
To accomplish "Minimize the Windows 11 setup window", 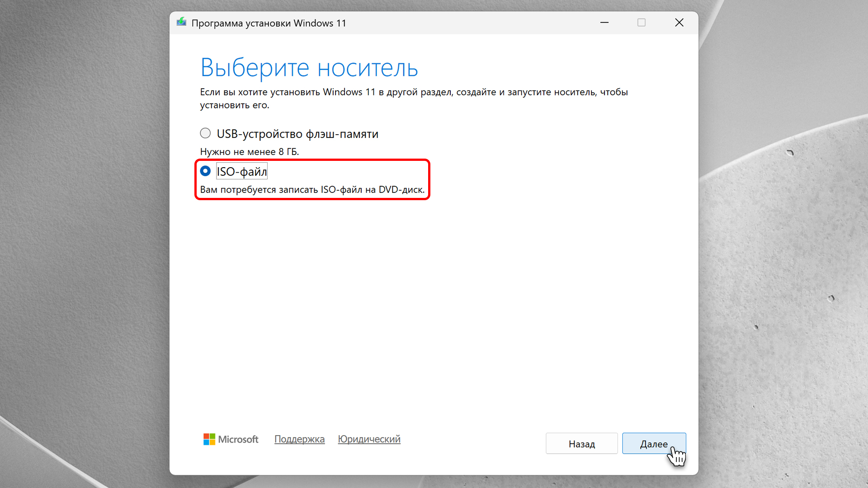I will pyautogui.click(x=604, y=23).
